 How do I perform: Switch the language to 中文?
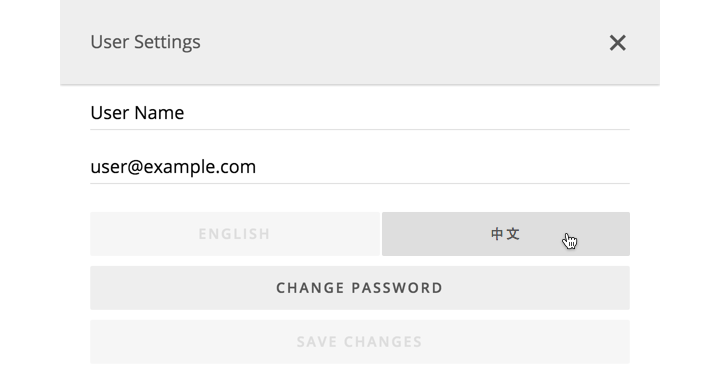[x=506, y=234]
